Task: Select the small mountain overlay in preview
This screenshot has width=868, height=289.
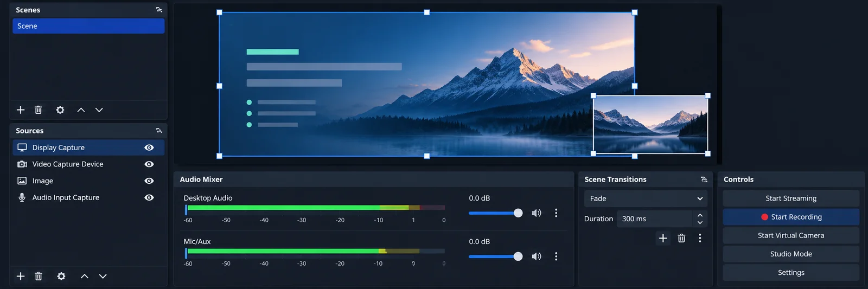Action: 650,125
